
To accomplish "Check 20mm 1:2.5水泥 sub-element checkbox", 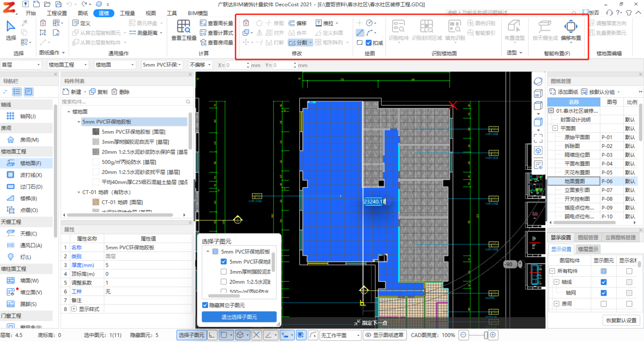I will [224, 282].
